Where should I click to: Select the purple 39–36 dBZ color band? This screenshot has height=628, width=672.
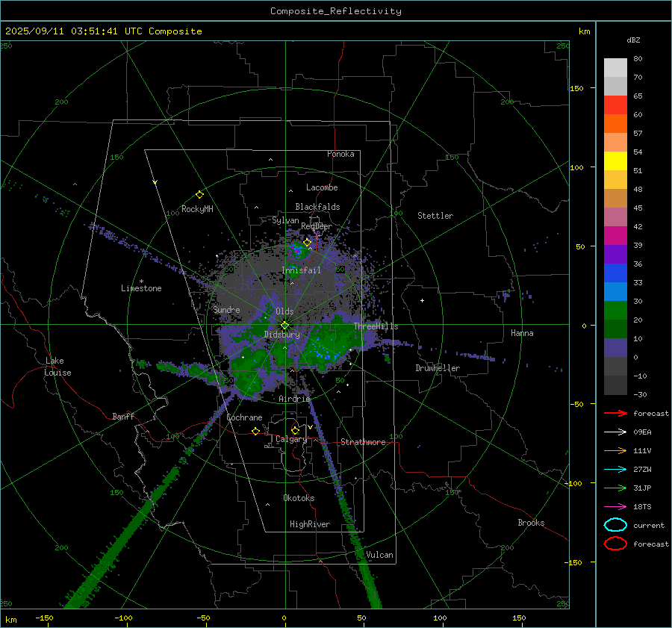(x=615, y=255)
